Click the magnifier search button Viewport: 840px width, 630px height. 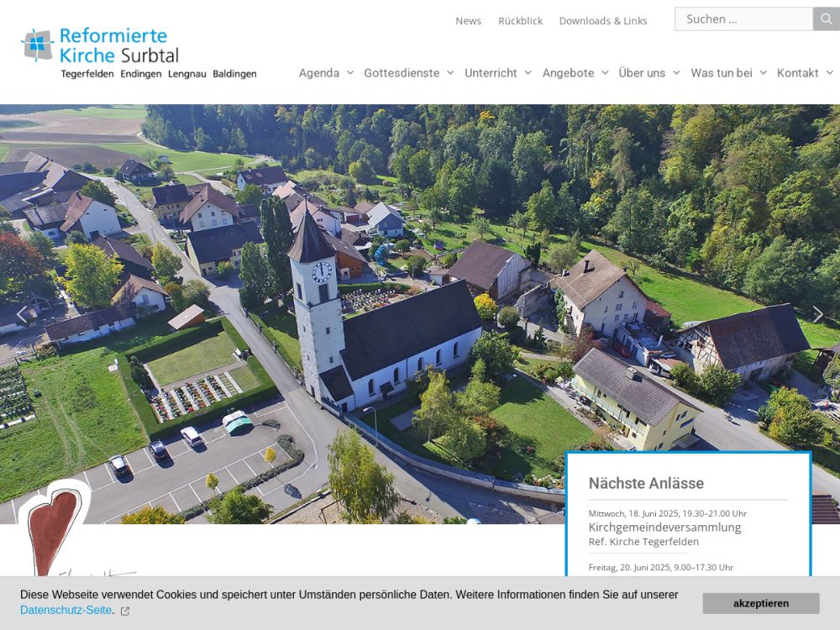coord(826,19)
